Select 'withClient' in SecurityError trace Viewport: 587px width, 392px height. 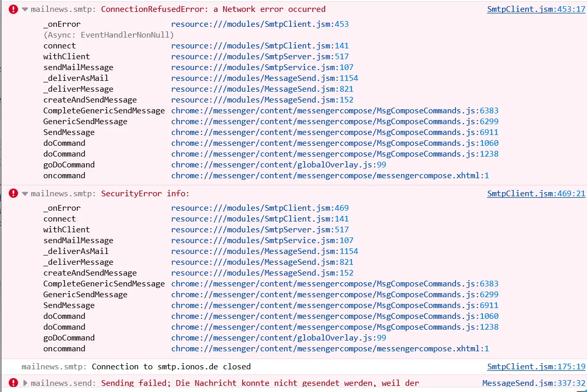tap(66, 230)
